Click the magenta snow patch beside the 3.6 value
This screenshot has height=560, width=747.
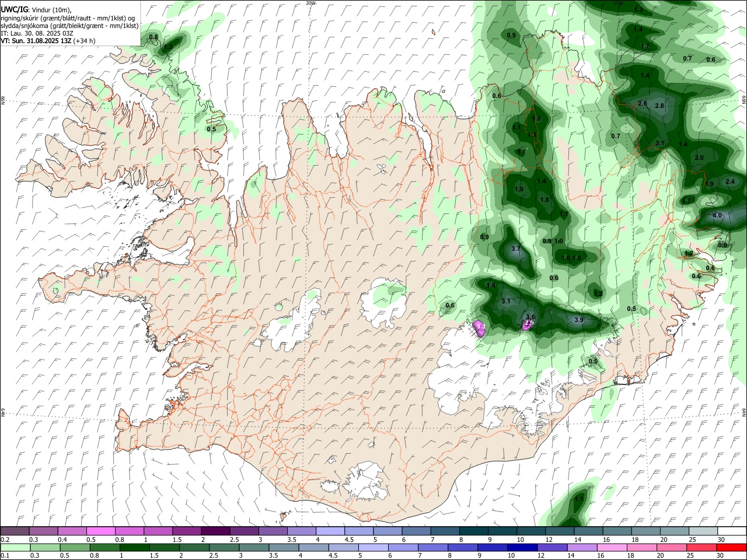click(528, 324)
